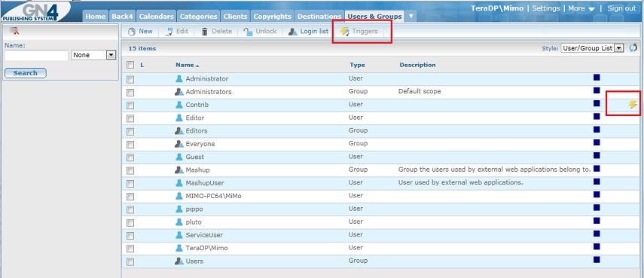The image size is (644, 278).
Task: Click the Editors group icon
Action: tap(179, 131)
